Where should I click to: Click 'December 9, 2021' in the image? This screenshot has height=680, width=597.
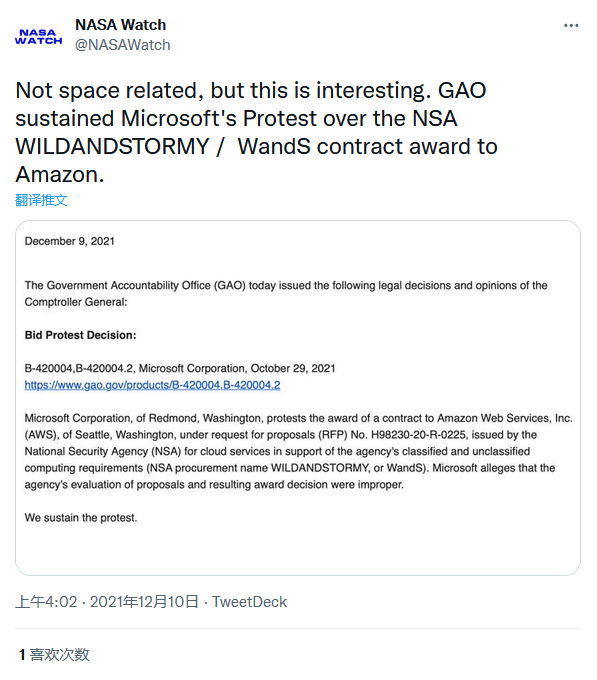point(69,241)
